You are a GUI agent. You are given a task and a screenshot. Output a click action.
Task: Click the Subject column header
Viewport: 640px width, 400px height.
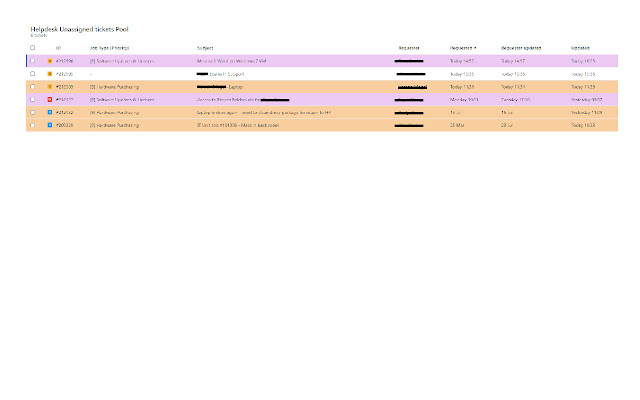click(205, 48)
